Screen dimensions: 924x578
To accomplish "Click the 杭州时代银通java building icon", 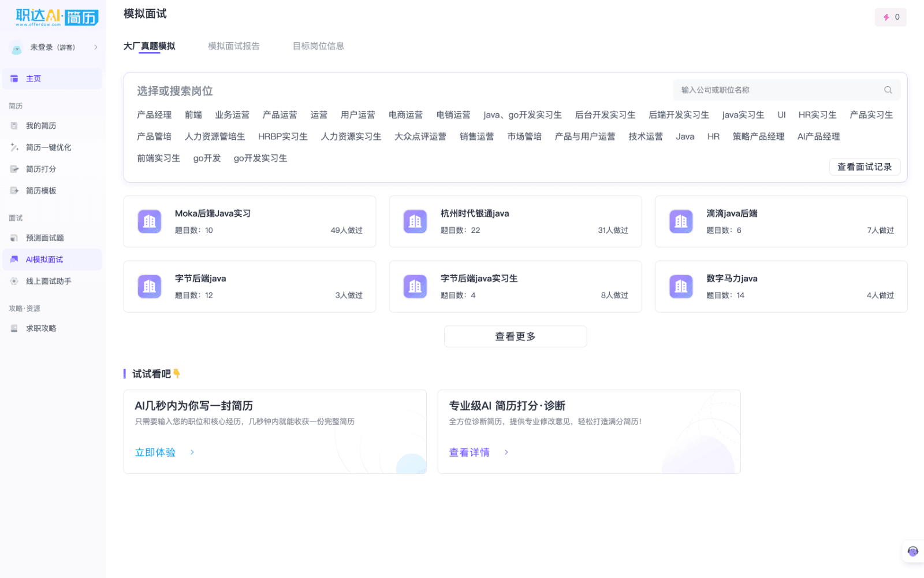I will pyautogui.click(x=415, y=221).
